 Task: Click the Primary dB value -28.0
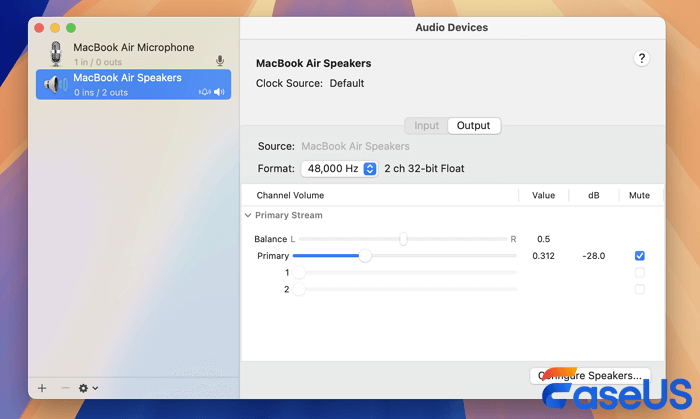click(594, 256)
